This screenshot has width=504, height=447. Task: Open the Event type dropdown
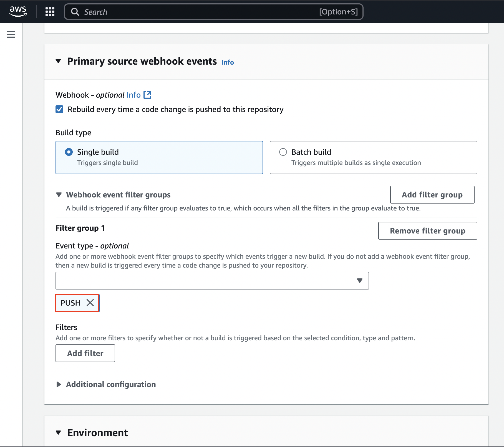212,281
